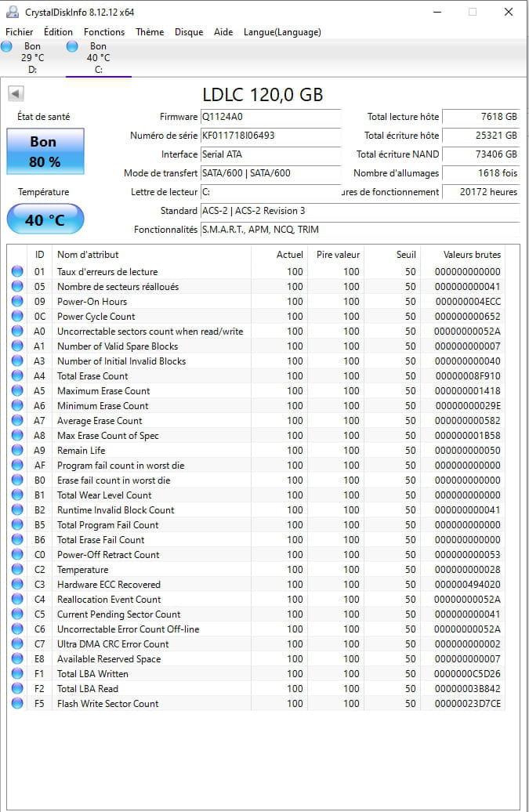
Task: Click the 40 °C temperature button
Action: click(45, 219)
